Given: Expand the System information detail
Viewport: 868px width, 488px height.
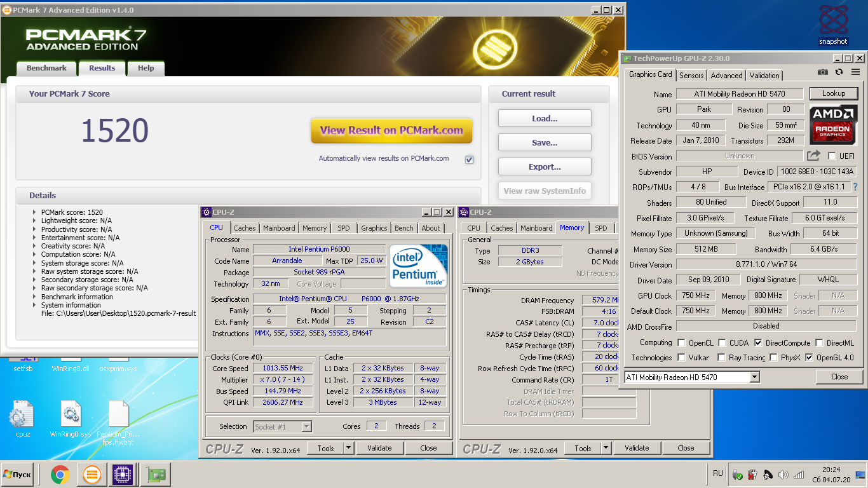Looking at the screenshot, I should pos(34,305).
